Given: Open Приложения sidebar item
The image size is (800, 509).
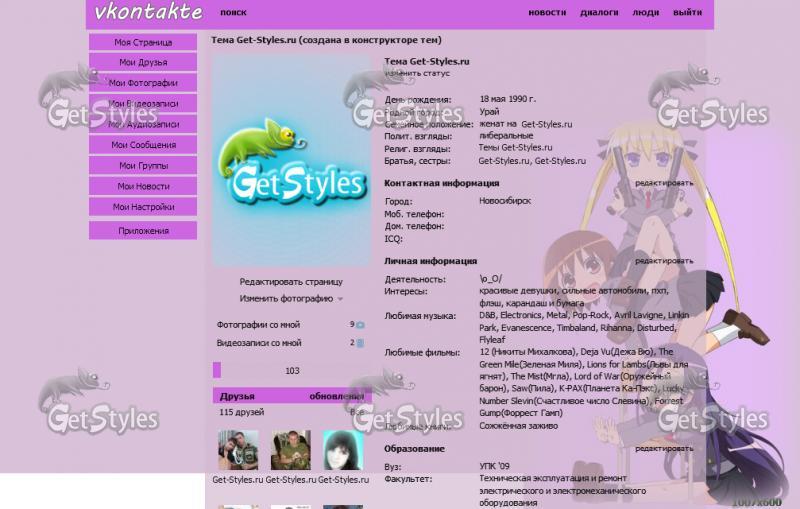Looking at the screenshot, I should pos(143,231).
